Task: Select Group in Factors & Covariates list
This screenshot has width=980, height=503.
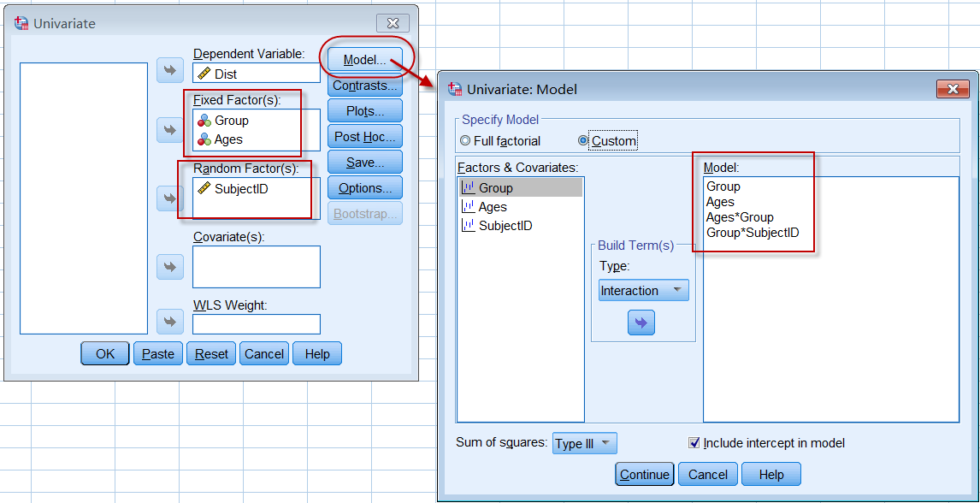Action: click(x=495, y=187)
